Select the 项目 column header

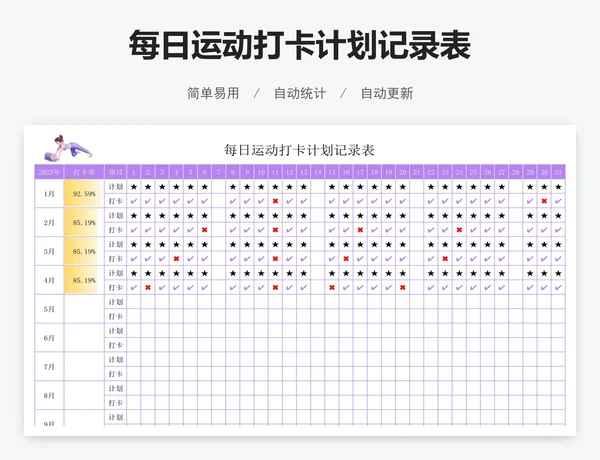(116, 172)
